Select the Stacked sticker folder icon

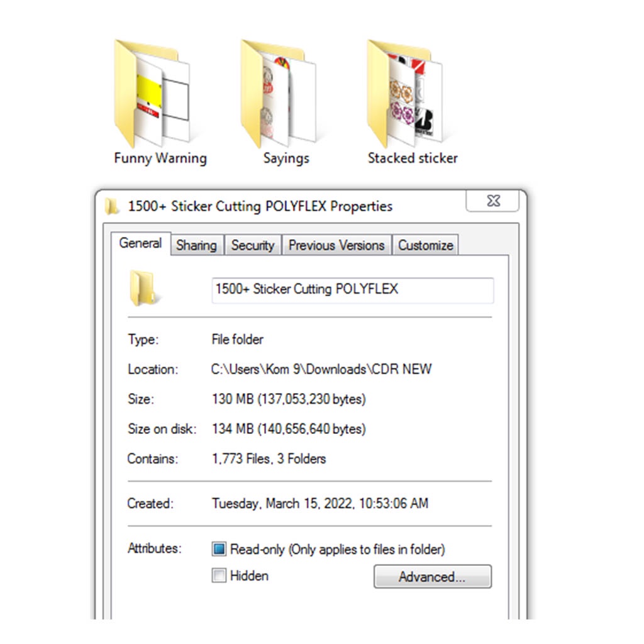tap(405, 94)
